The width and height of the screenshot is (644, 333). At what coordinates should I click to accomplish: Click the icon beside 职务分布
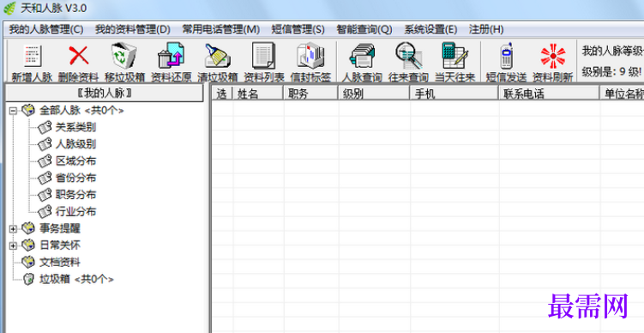(x=45, y=195)
